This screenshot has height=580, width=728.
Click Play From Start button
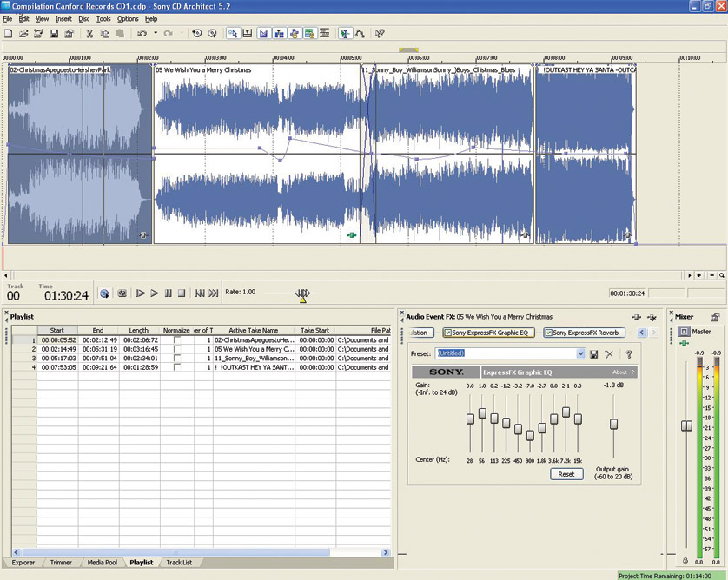pos(140,293)
